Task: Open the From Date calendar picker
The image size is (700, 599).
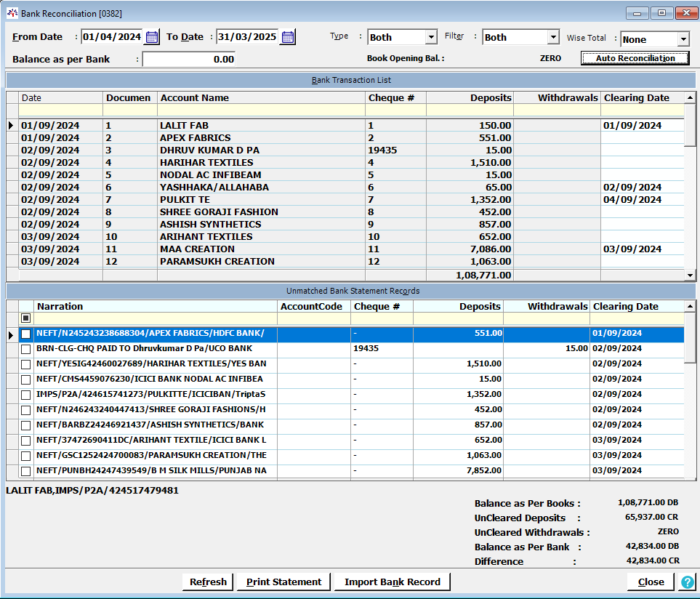Action: [152, 37]
